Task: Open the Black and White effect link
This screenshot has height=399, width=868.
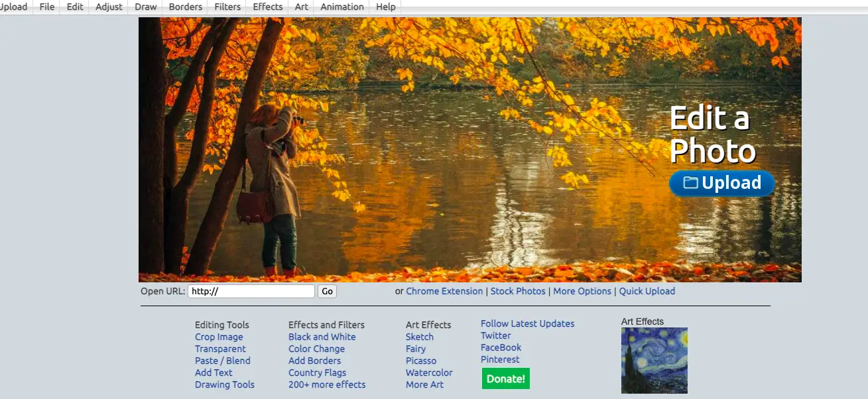Action: pyautogui.click(x=322, y=337)
